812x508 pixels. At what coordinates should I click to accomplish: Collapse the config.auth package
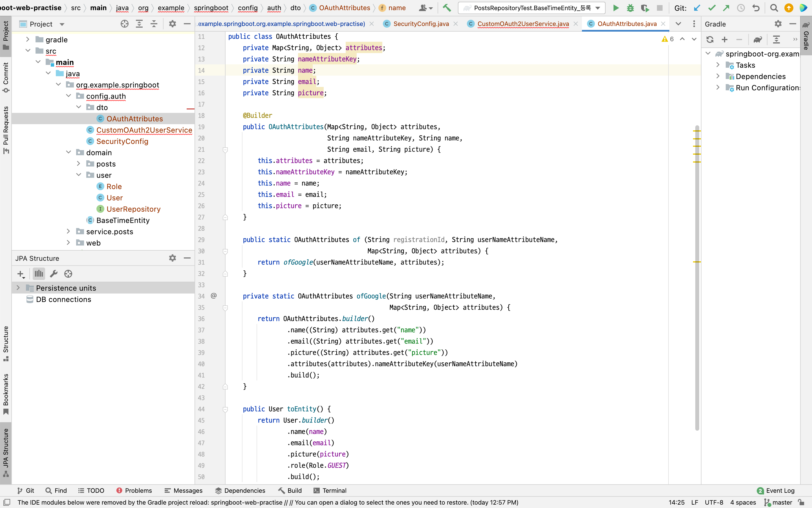[x=69, y=96]
